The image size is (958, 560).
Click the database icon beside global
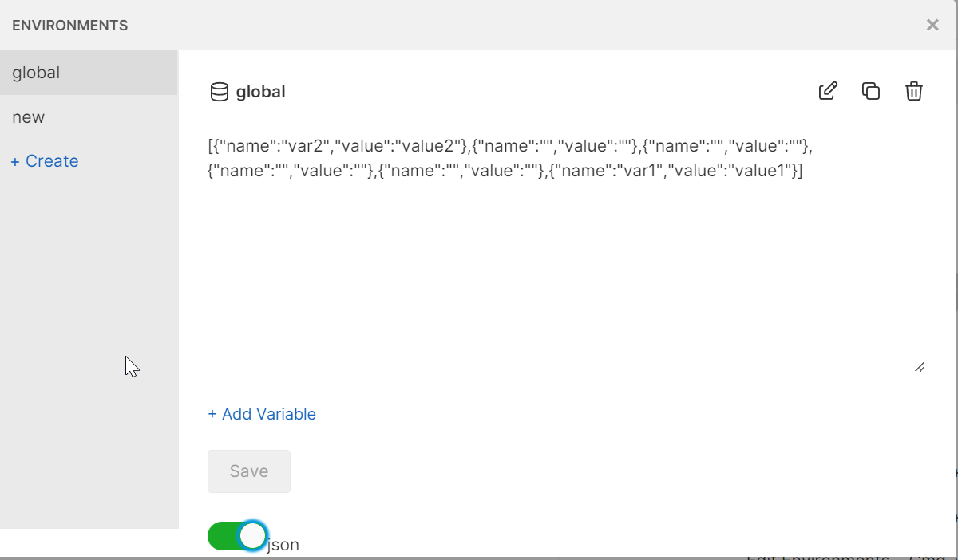point(219,91)
